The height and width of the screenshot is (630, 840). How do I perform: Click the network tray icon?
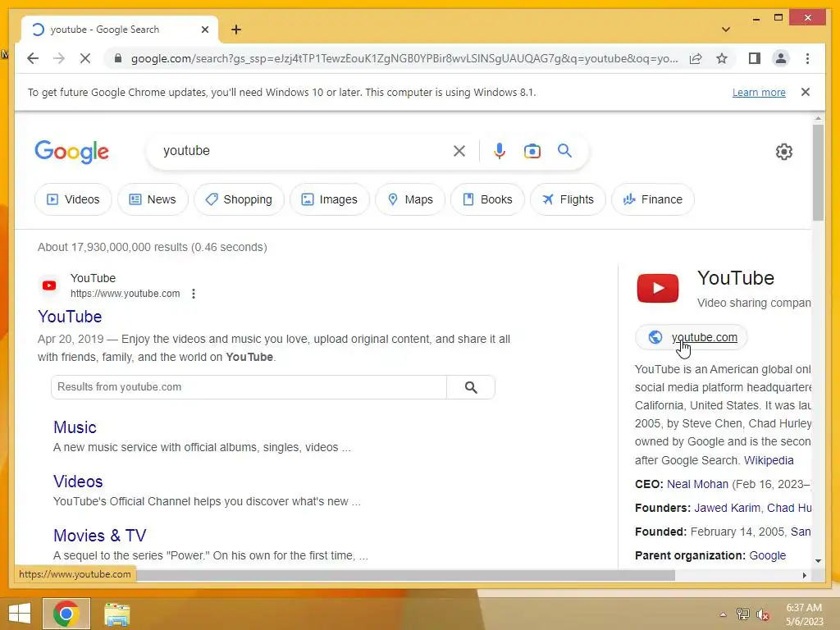pyautogui.click(x=743, y=614)
